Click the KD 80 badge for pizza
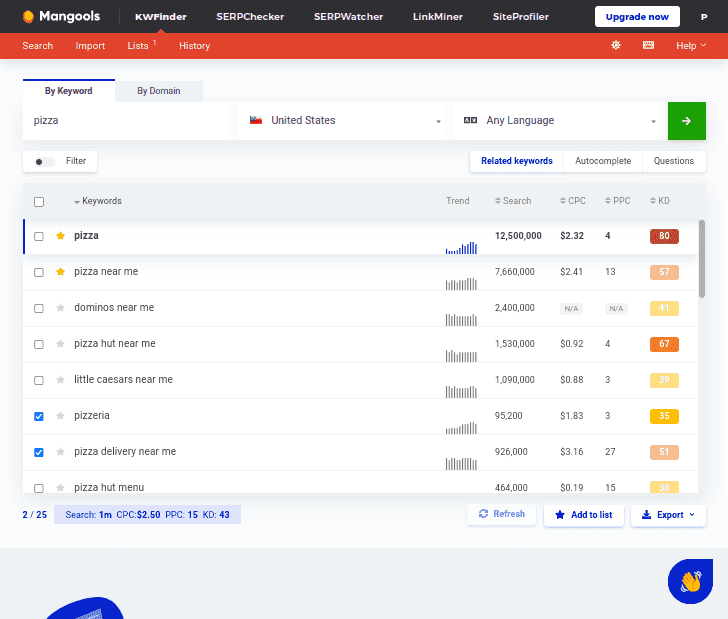Screen dimensions: 728x619 664,236
